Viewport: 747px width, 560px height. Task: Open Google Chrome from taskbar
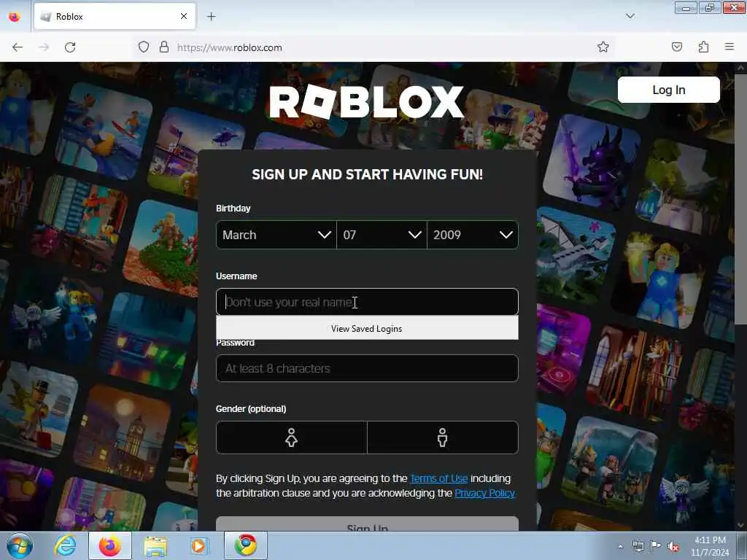pyautogui.click(x=246, y=545)
